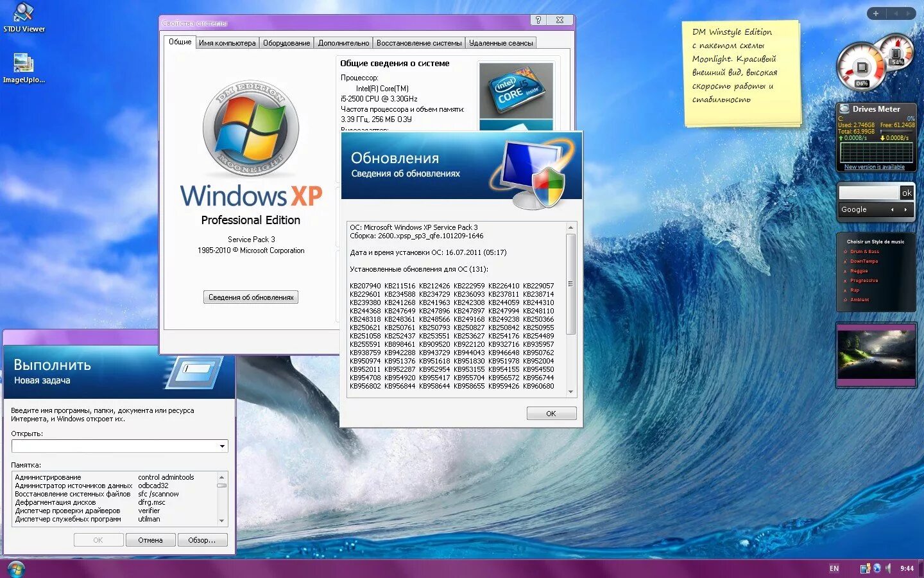924x578 pixels.
Task: Click Отмена in the Run dialog
Action: tap(150, 540)
